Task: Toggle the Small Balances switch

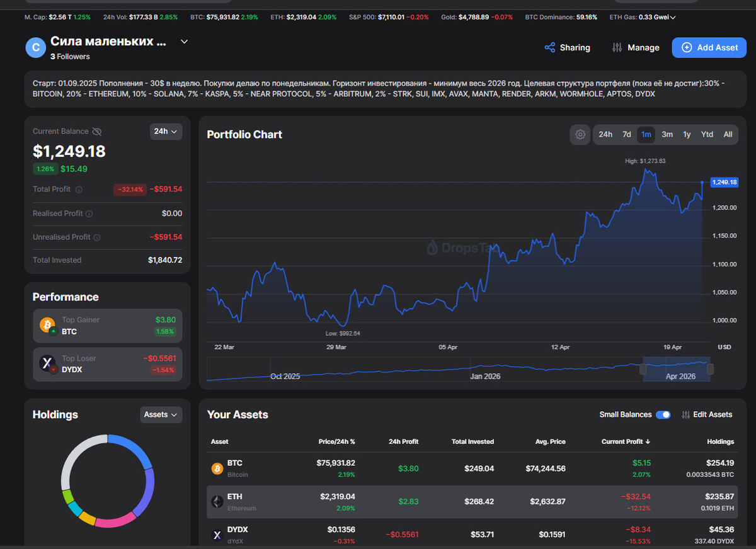Action: 663,415
